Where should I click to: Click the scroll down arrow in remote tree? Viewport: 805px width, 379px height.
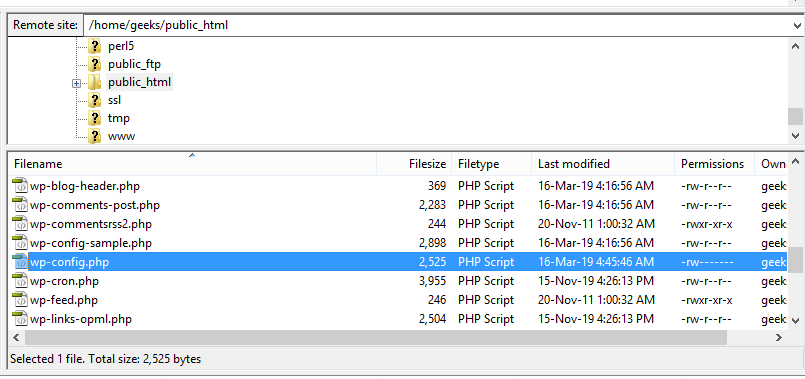tap(796, 136)
